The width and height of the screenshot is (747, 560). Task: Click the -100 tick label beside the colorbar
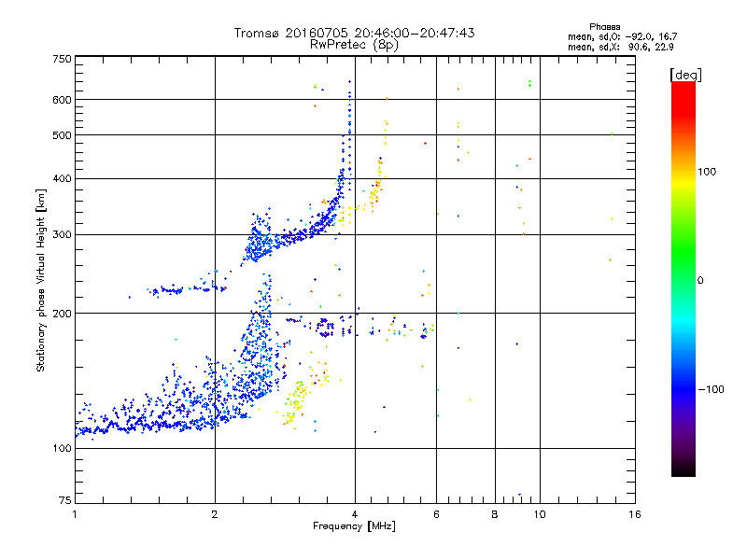[x=712, y=388]
